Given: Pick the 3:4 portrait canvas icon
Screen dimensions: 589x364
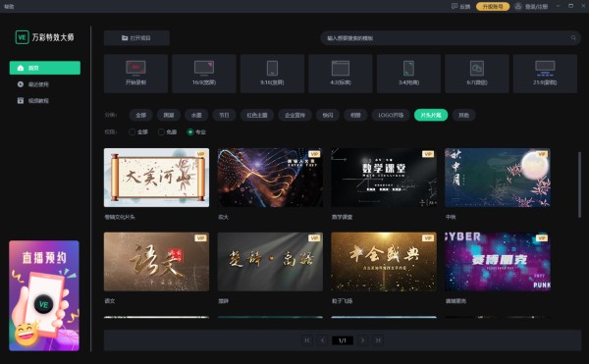Looking at the screenshot, I should tap(408, 69).
